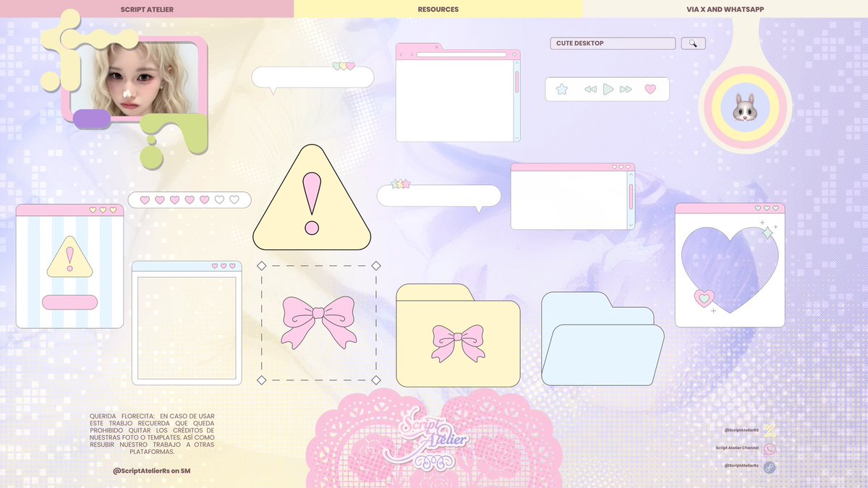Switch to the RESOURCES tab

click(438, 9)
